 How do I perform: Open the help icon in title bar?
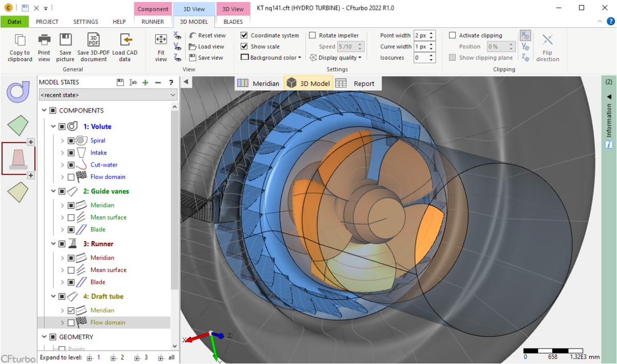tap(610, 21)
